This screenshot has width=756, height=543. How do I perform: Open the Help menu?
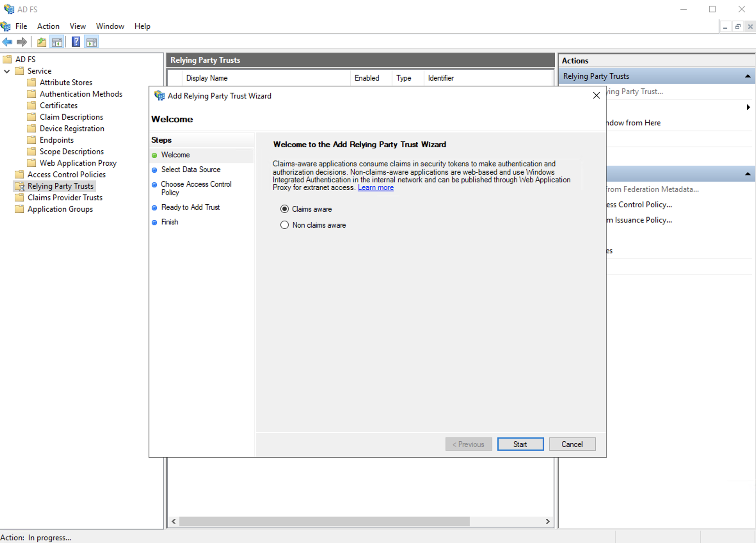pyautogui.click(x=142, y=26)
